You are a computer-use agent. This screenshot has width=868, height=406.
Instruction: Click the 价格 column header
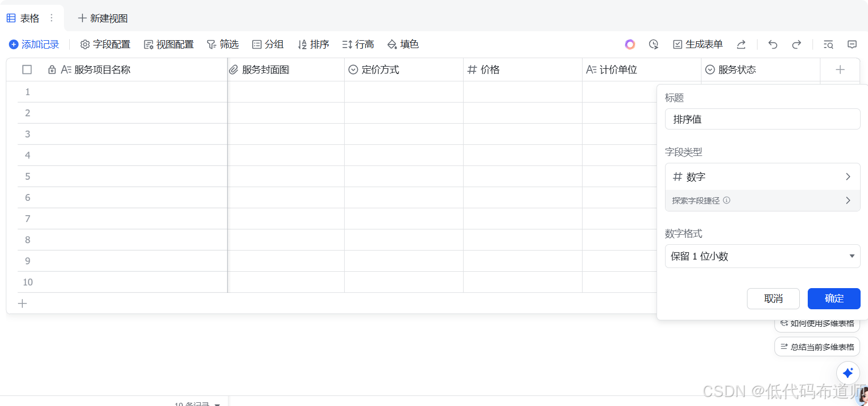click(x=523, y=70)
